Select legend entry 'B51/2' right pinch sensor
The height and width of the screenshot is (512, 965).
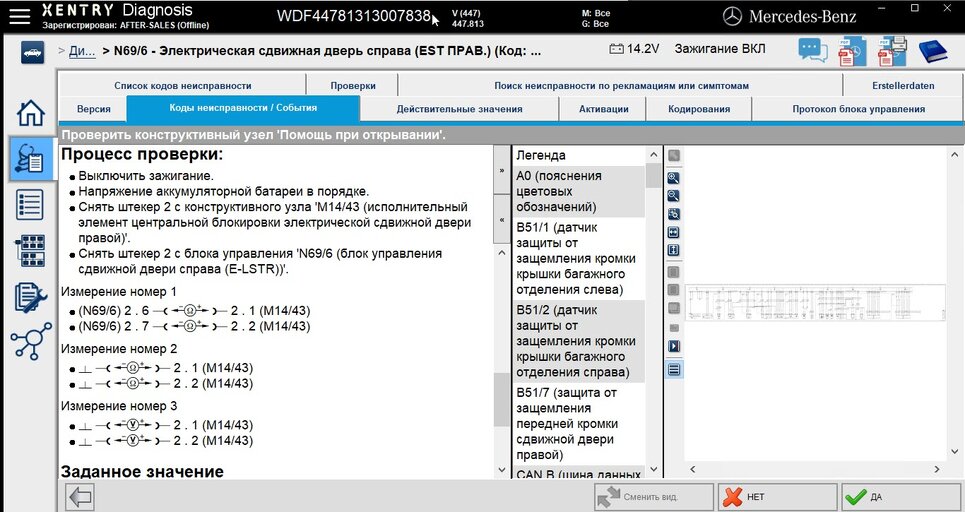coord(579,341)
